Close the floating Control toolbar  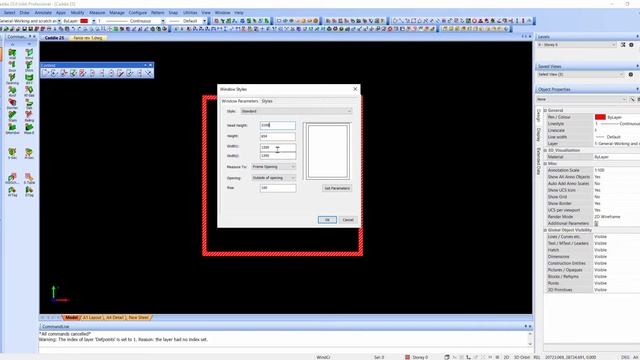(151, 65)
